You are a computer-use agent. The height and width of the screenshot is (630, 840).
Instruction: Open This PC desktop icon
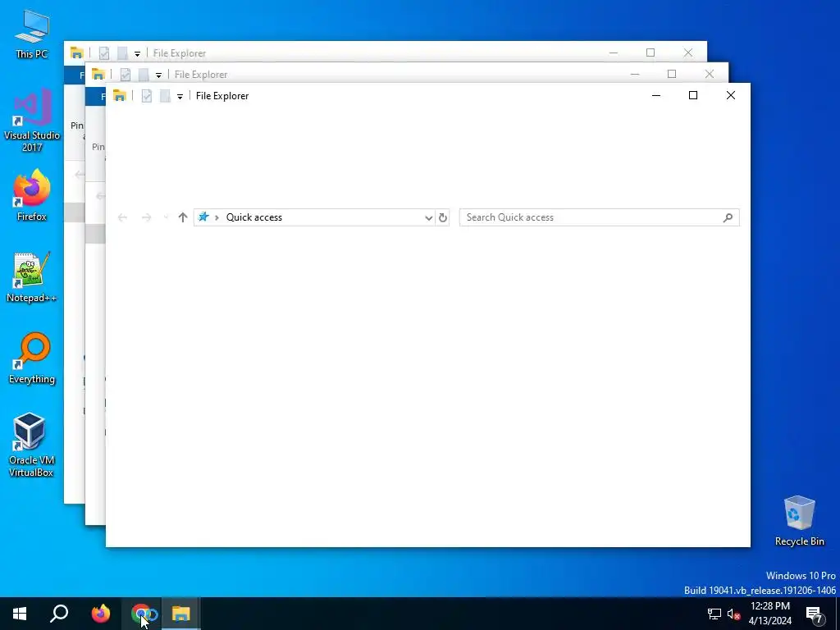click(32, 34)
